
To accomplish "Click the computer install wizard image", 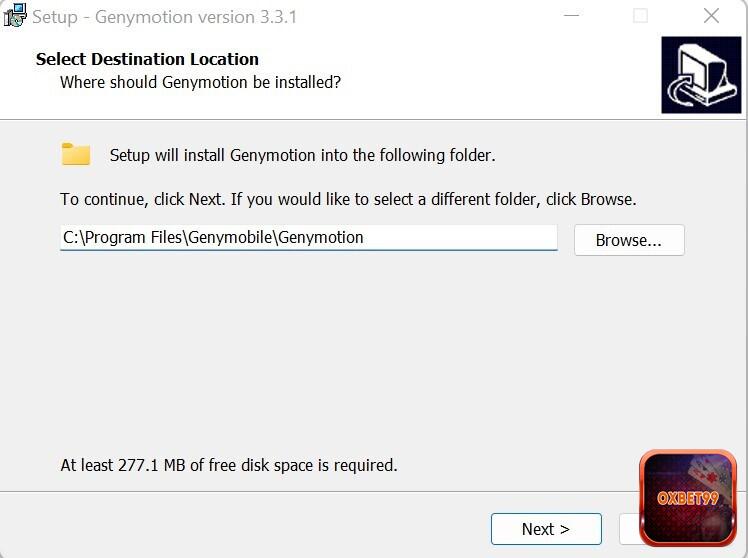I will click(701, 75).
